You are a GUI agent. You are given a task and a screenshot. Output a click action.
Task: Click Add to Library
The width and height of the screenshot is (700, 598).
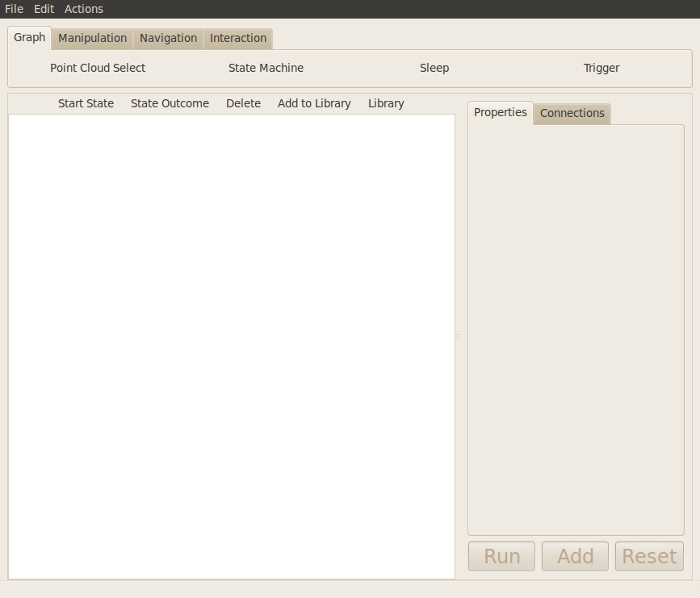tap(314, 103)
